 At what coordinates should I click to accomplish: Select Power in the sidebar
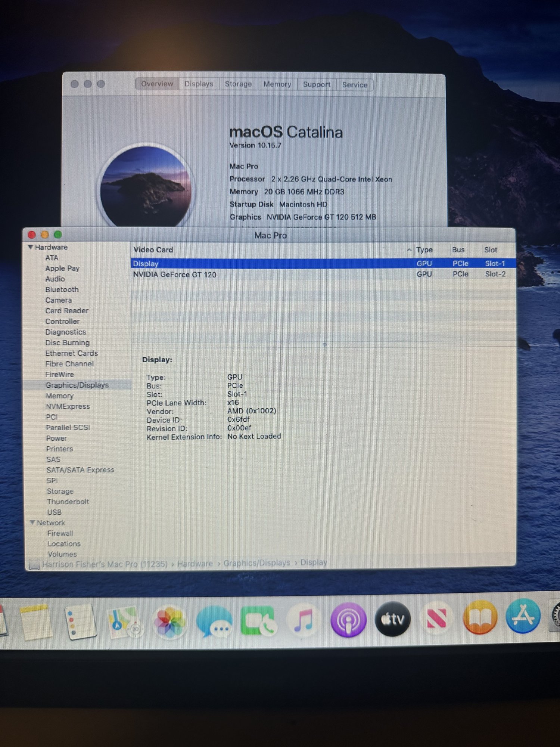(57, 438)
